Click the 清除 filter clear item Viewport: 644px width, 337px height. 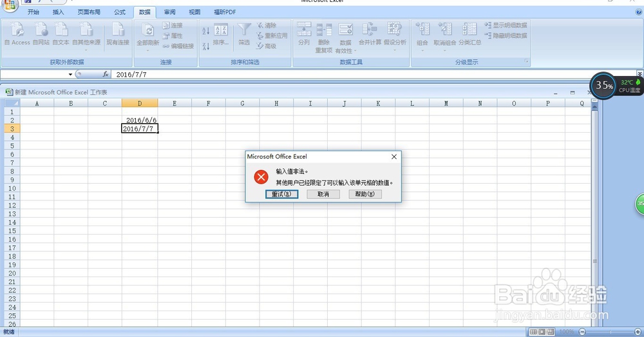click(267, 26)
